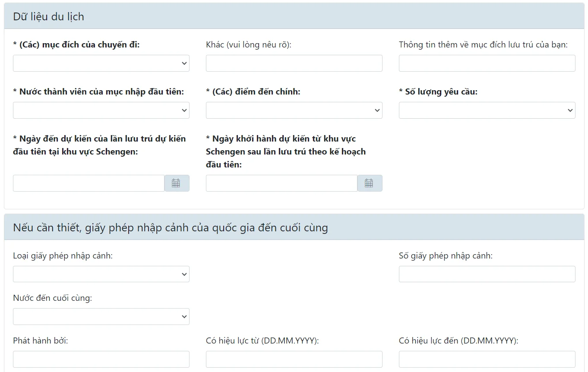Focus the 'Số giấy phép nhập cảnh' field
The height and width of the screenshot is (372, 588).
(487, 274)
